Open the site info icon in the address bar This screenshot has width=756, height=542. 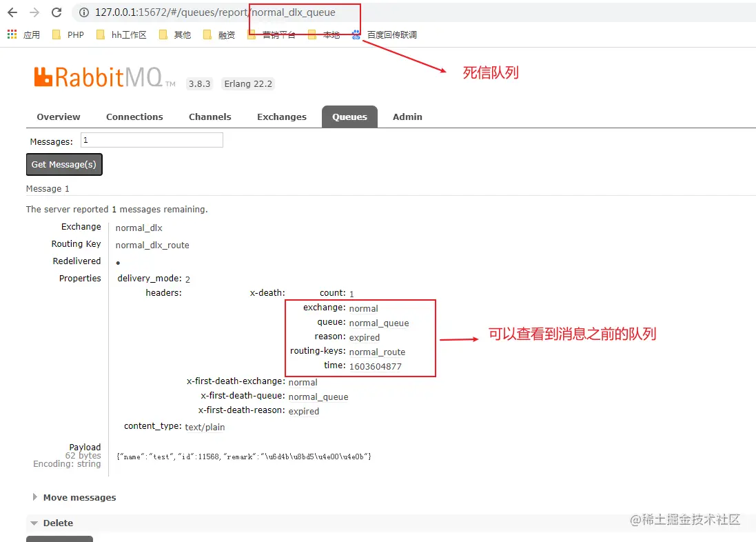[84, 12]
